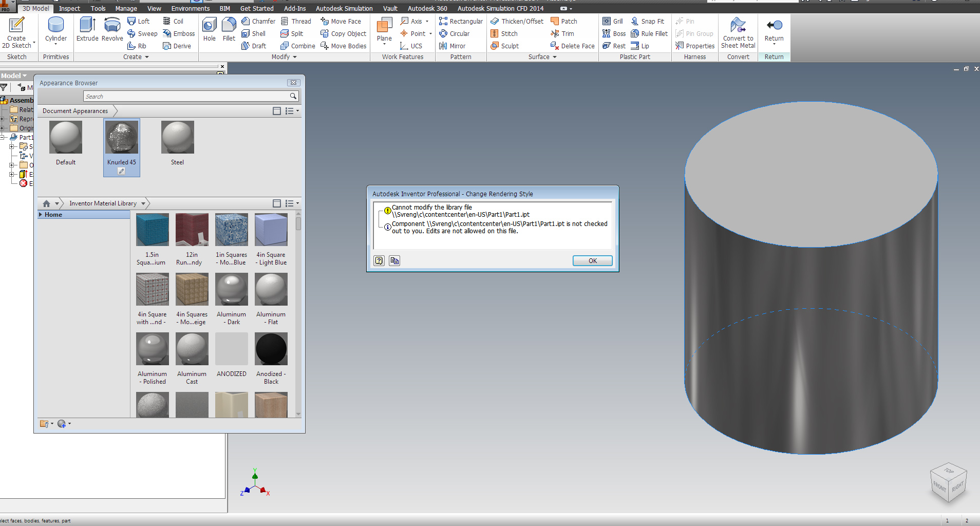Click the Return arrow icon

[x=774, y=25]
